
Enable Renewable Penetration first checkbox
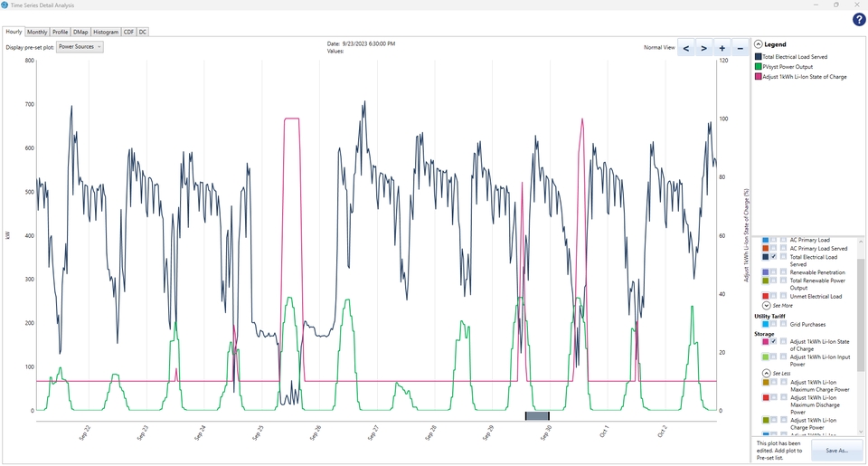[774, 272]
